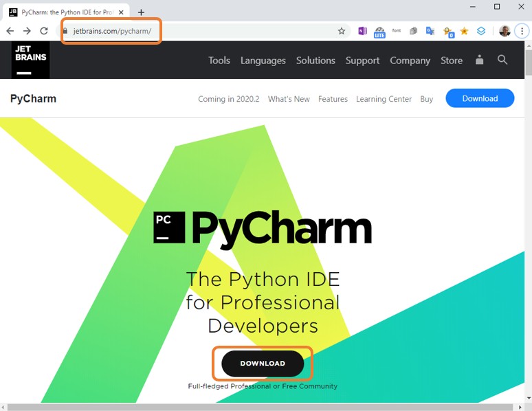Click the PC PyCharm logo square

point(169,227)
